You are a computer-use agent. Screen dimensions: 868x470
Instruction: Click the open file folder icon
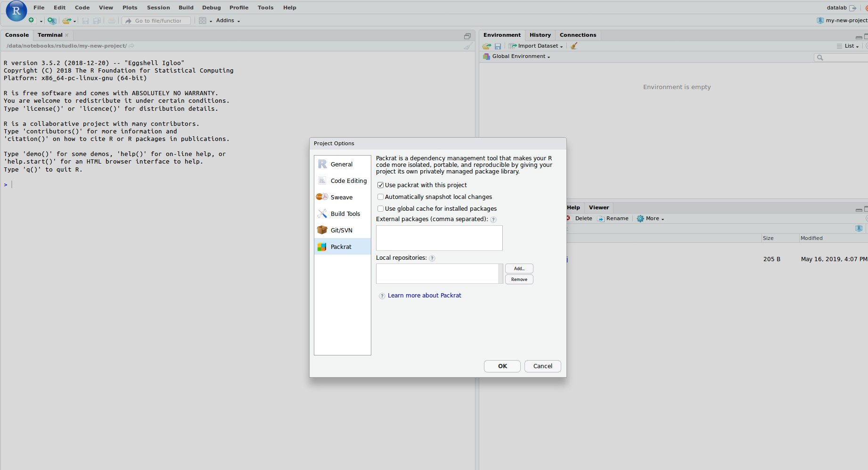(66, 21)
